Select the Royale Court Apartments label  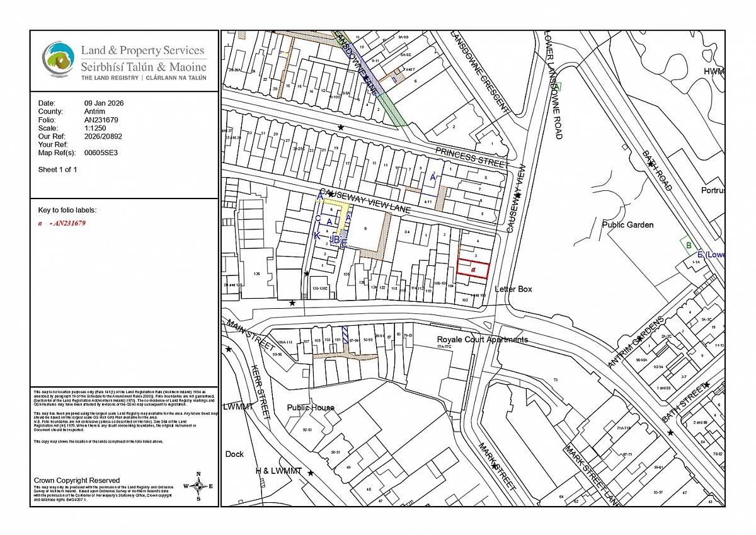[483, 340]
